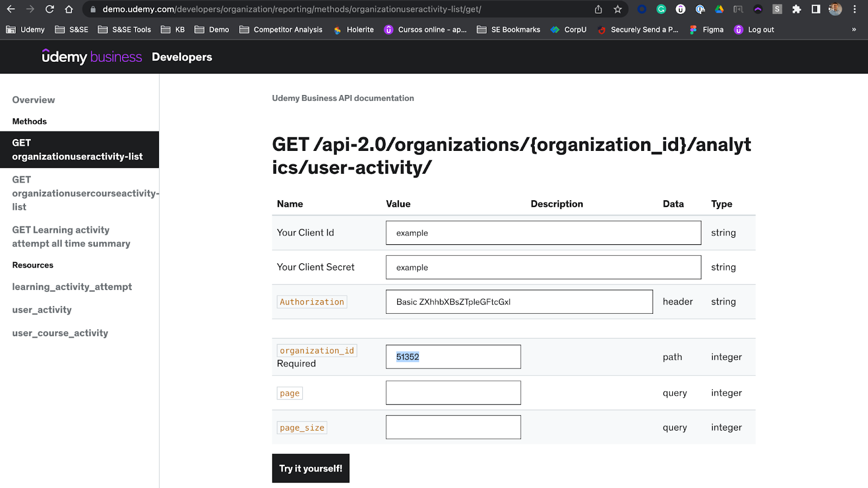Viewport: 868px width, 488px height.
Task: Click the Udemy Business API documentation text
Action: coord(343,98)
